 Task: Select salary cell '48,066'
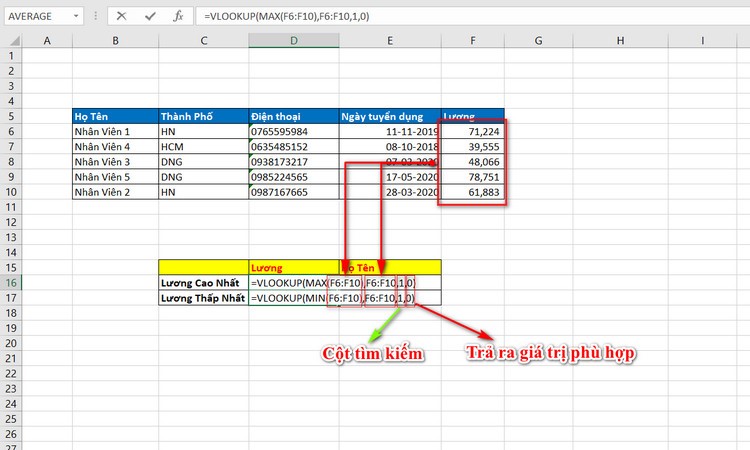[x=473, y=162]
